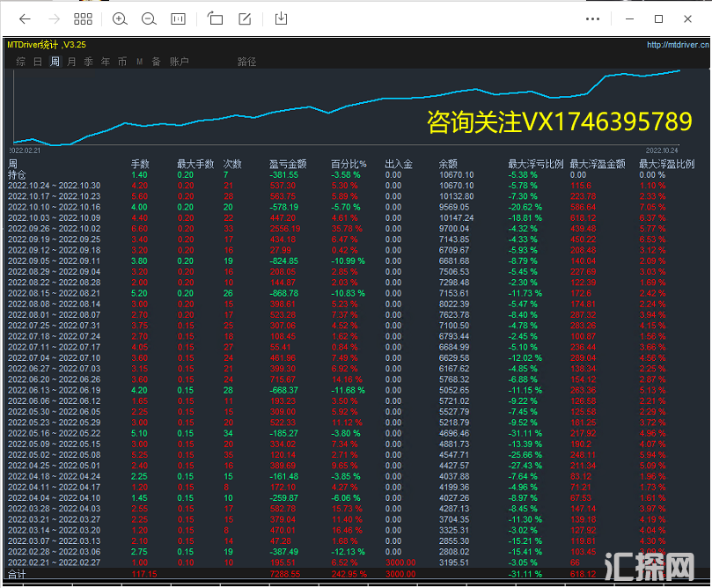Open the 账户 (account) tab
The width and height of the screenshot is (712, 588).
click(x=179, y=62)
